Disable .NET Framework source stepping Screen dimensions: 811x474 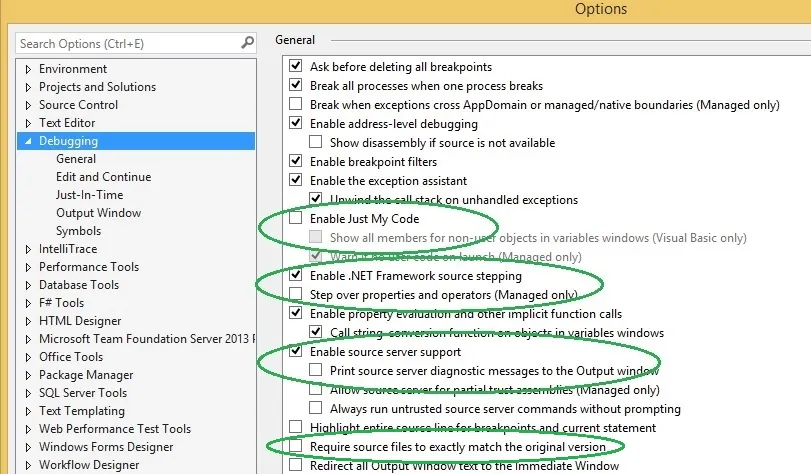tap(296, 275)
